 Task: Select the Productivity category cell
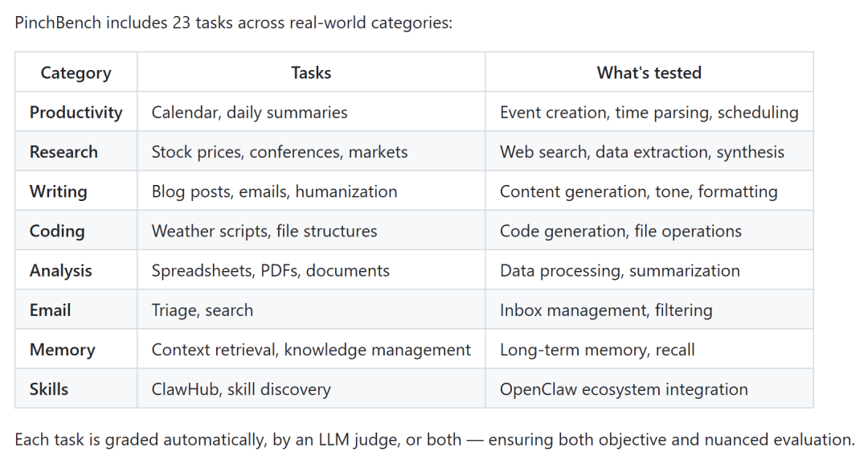(76, 112)
